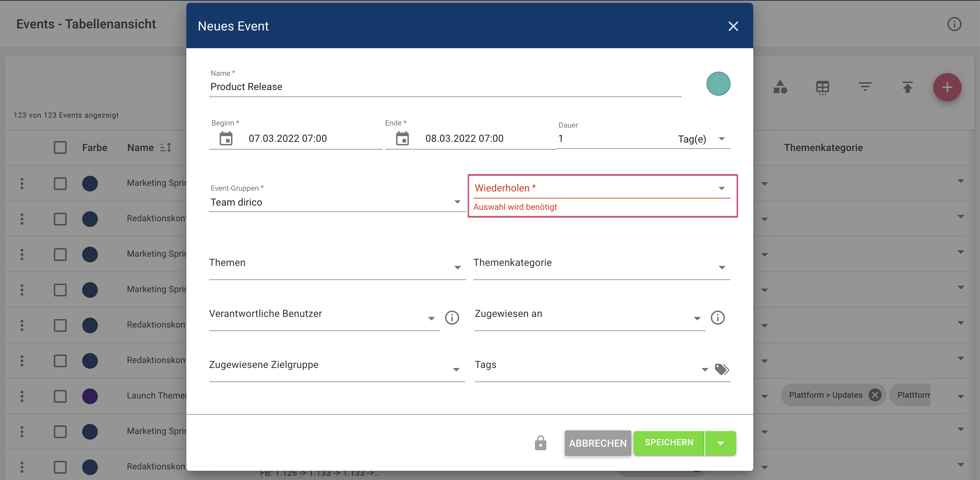The image size is (980, 480).
Task: Click the purple color dot of Launch Themen
Action: [x=90, y=396]
